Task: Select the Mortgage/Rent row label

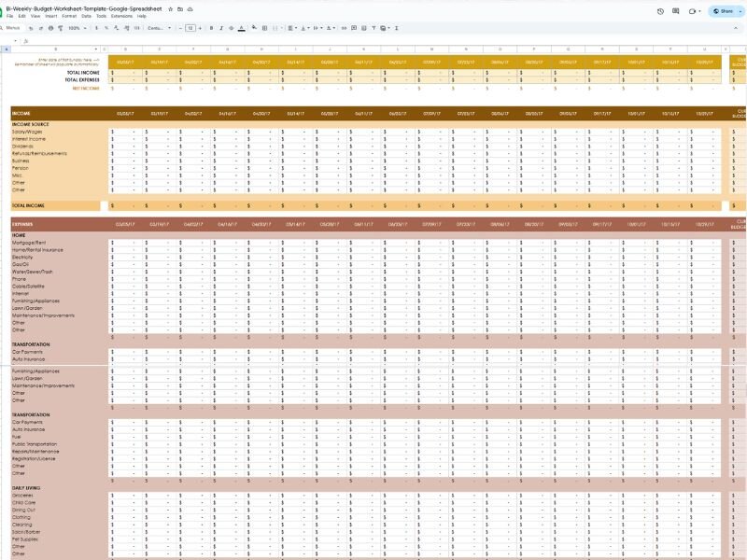Action: (x=29, y=243)
